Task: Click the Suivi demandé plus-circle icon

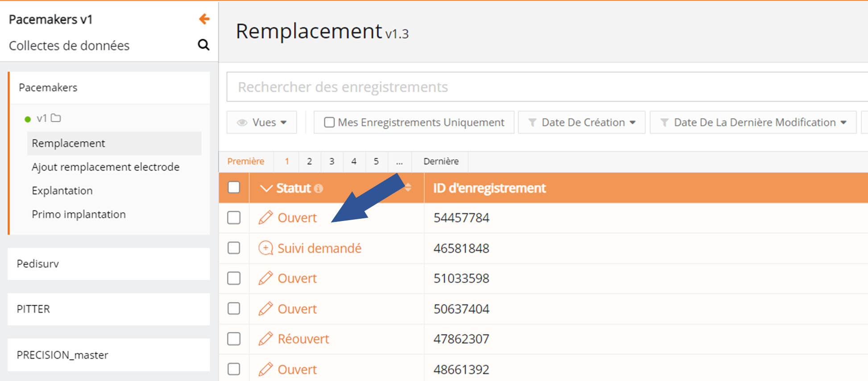Action: 265,248
